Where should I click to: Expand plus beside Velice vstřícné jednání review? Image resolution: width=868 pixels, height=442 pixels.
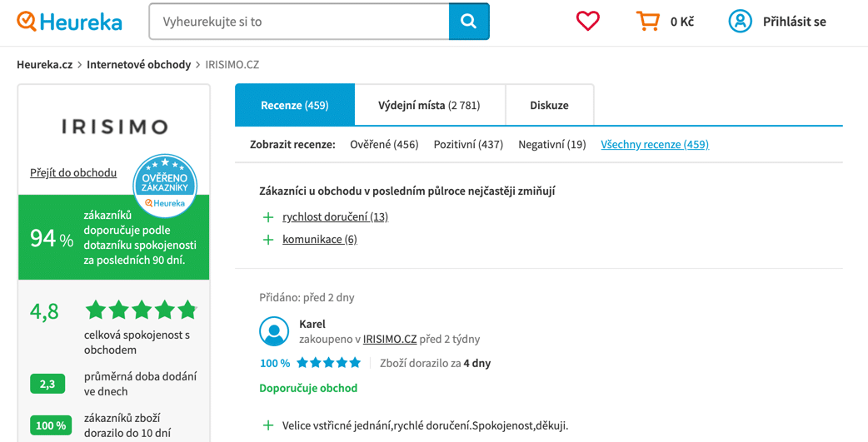268,425
